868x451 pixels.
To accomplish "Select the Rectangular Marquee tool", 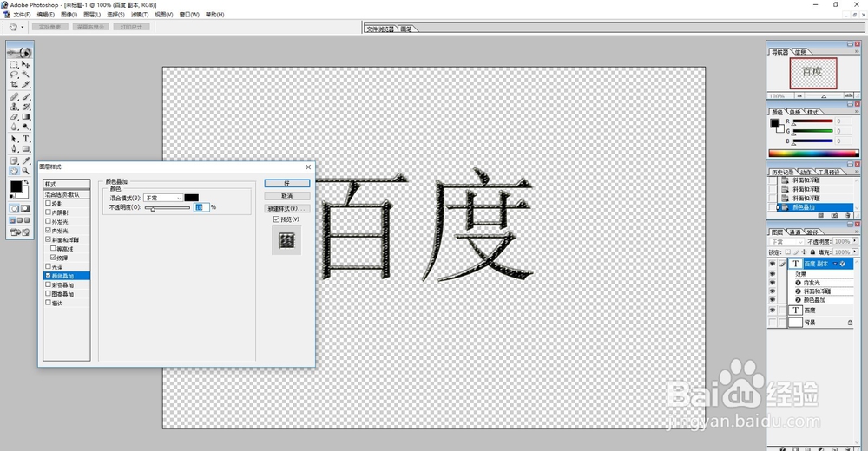I will pyautogui.click(x=15, y=64).
